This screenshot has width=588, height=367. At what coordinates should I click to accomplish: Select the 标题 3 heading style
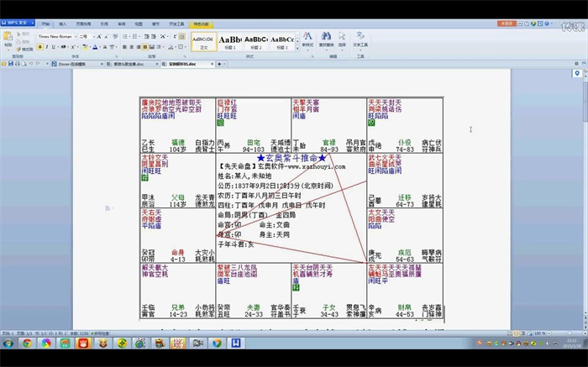(282, 41)
